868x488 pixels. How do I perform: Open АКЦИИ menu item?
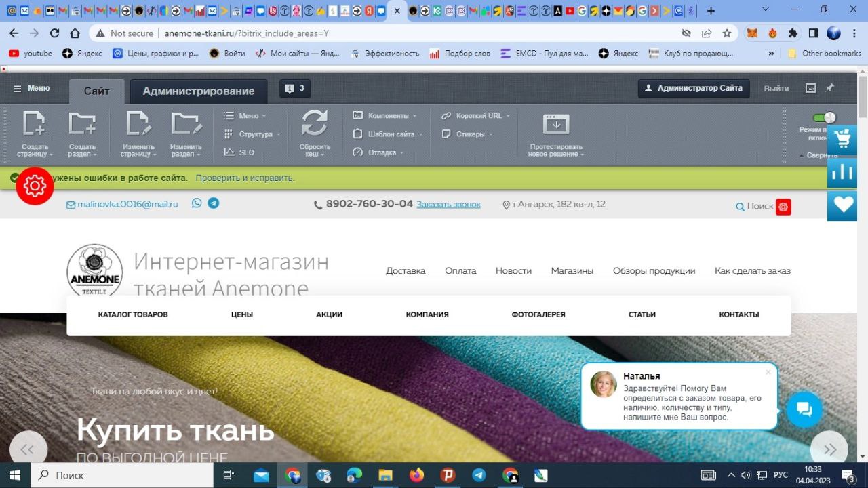click(x=329, y=314)
